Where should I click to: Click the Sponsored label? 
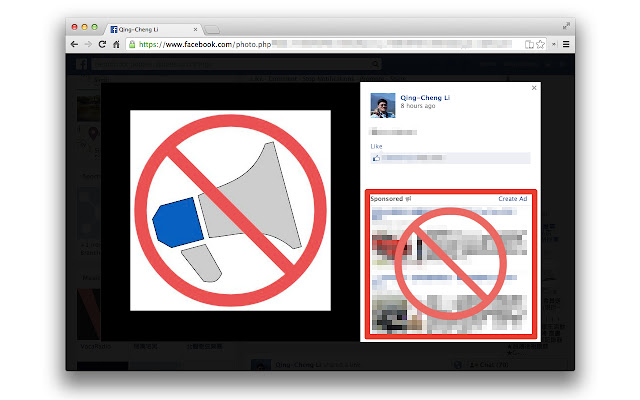point(387,199)
